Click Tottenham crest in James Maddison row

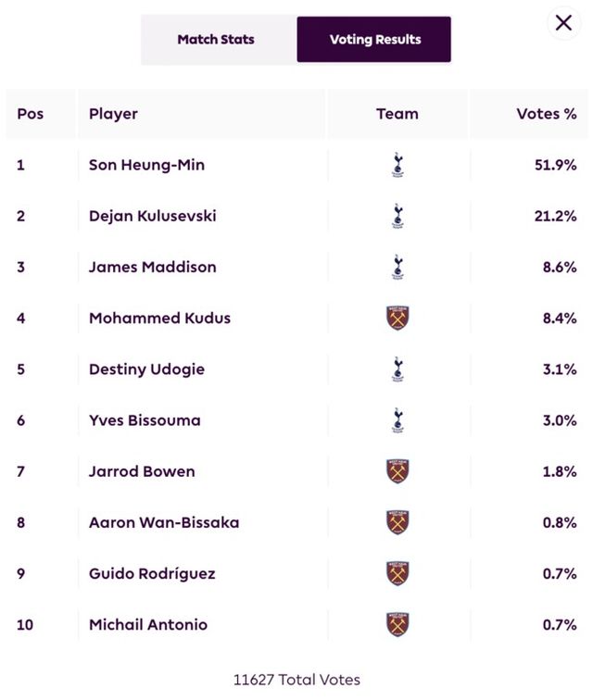(397, 268)
